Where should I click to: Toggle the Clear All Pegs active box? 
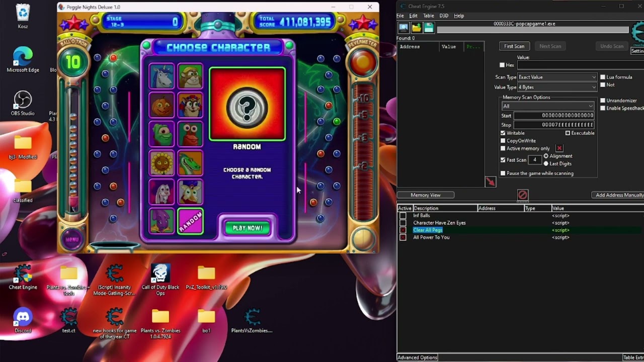(403, 230)
